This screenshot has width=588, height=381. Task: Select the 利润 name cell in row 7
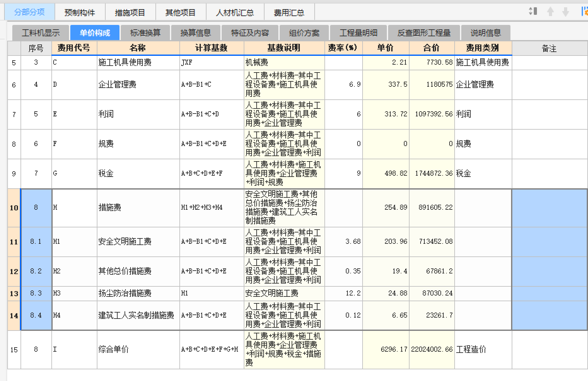[138, 114]
